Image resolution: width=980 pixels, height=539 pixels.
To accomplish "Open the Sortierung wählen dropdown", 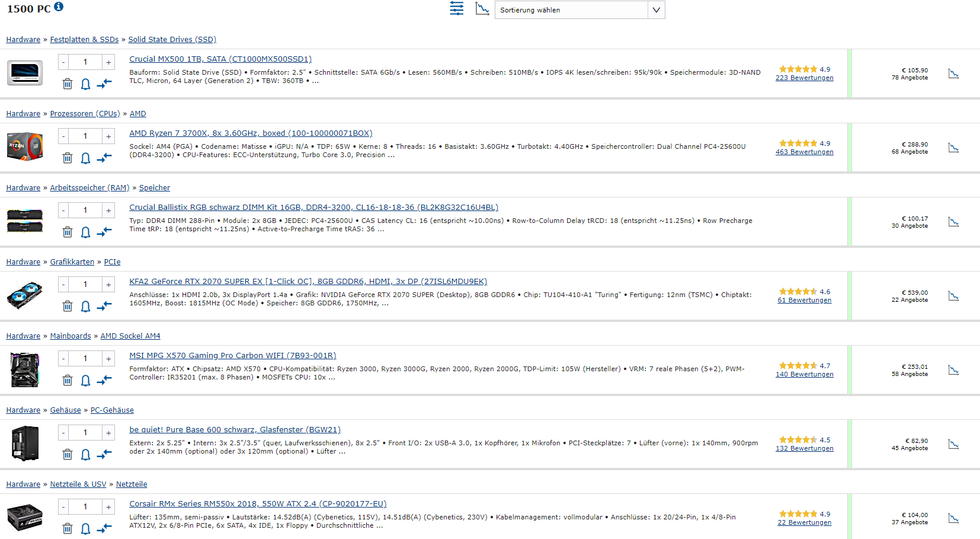I will tap(579, 9).
